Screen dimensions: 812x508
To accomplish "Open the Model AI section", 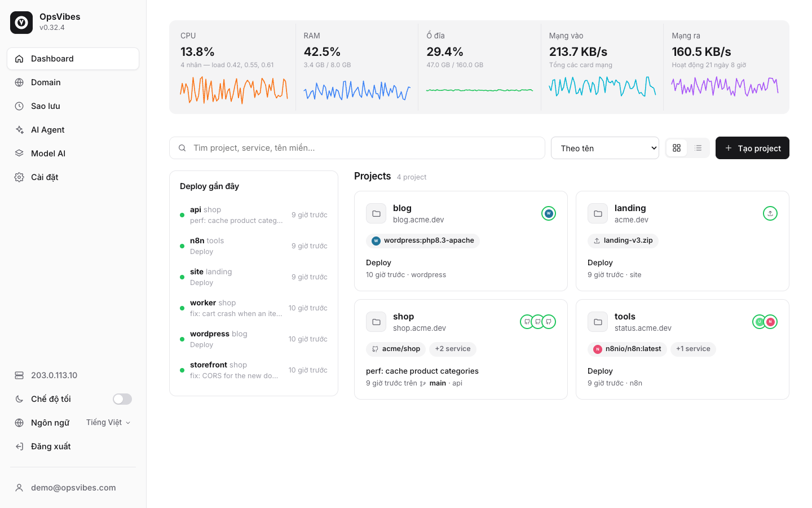I will tap(73, 154).
